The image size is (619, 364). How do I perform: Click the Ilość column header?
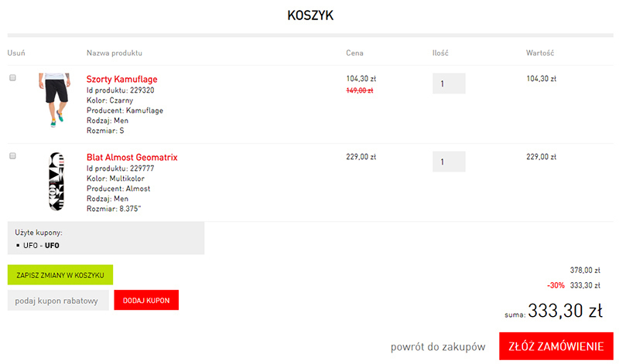tap(440, 53)
